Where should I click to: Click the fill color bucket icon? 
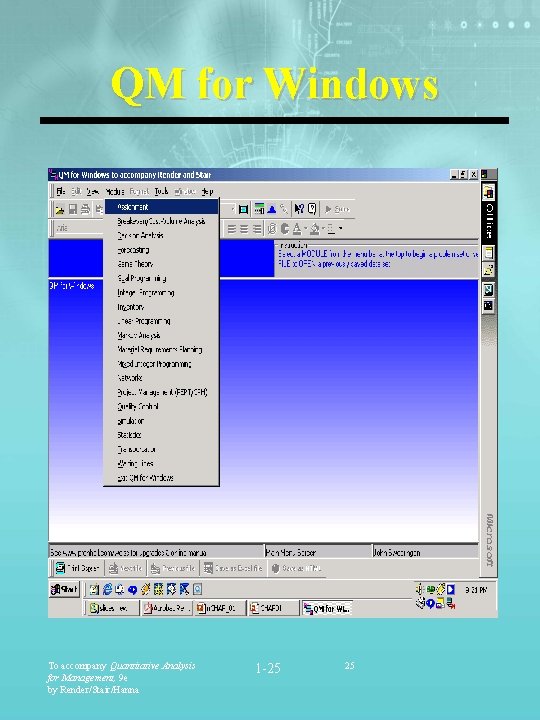tap(315, 228)
